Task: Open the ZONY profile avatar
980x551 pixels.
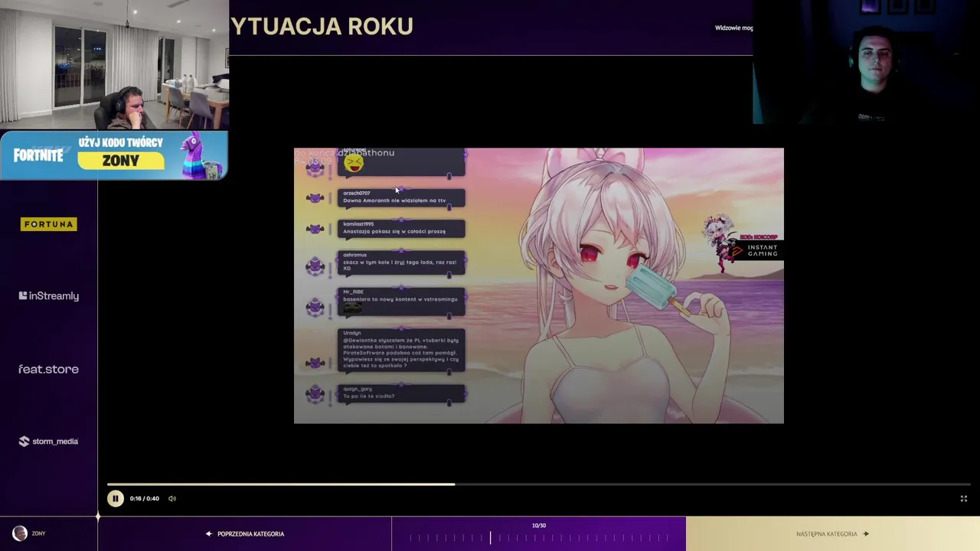Action: coord(20,533)
